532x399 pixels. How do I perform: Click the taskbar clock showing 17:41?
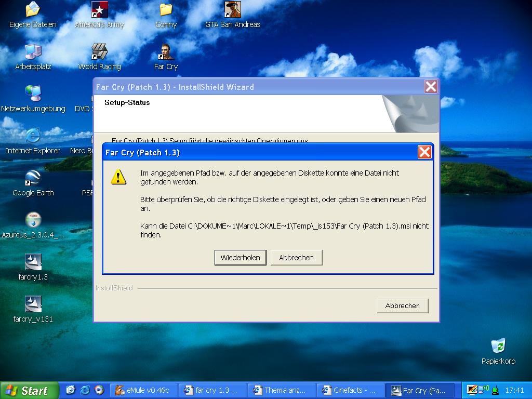(515, 391)
